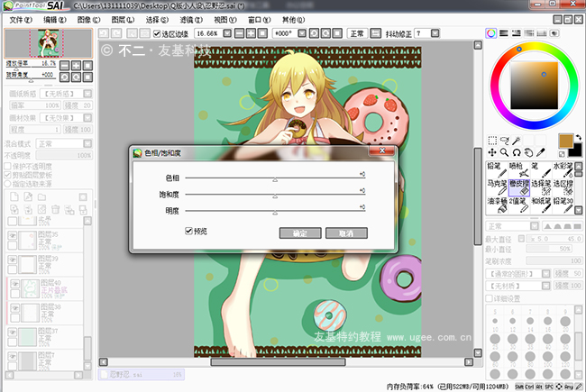Open the 图像 image menu

click(x=88, y=20)
